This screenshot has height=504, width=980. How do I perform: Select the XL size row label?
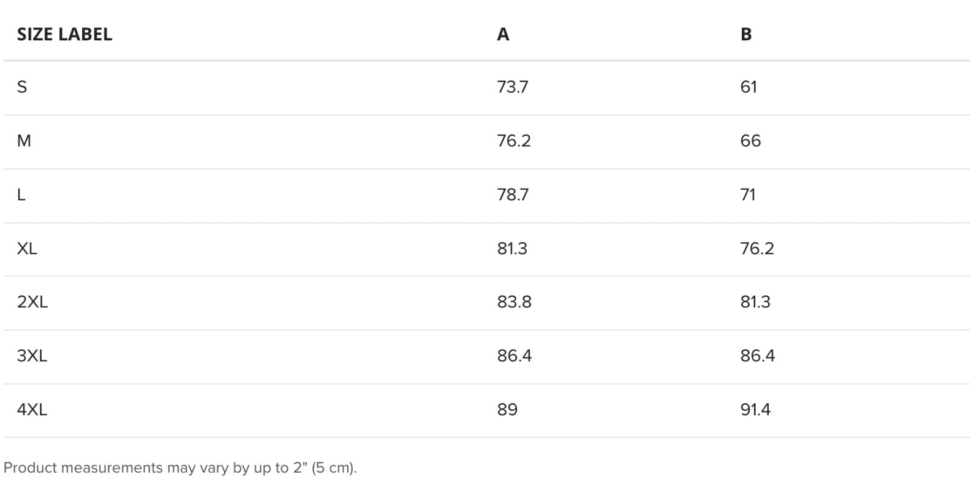(27, 249)
